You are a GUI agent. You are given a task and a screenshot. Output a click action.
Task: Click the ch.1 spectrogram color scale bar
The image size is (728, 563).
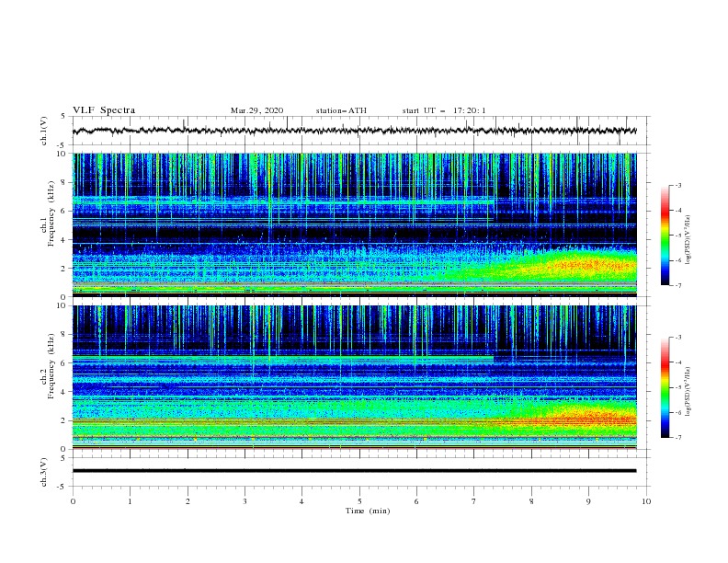[x=665, y=236]
